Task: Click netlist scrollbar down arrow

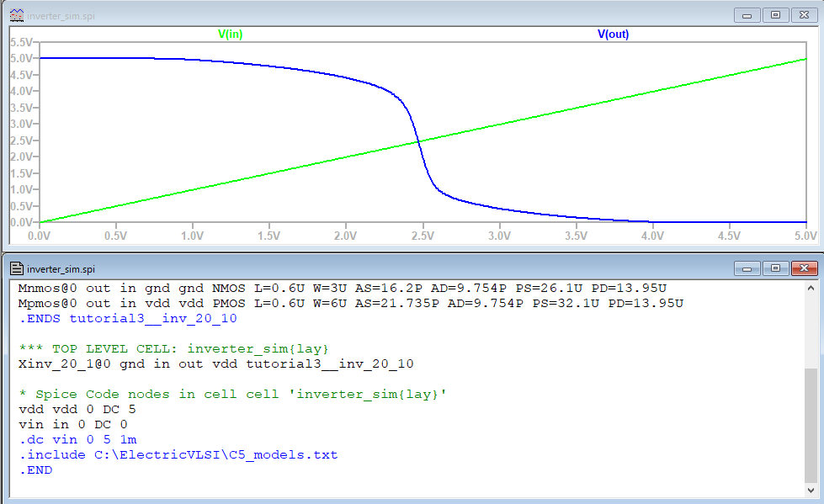Action: point(811,490)
